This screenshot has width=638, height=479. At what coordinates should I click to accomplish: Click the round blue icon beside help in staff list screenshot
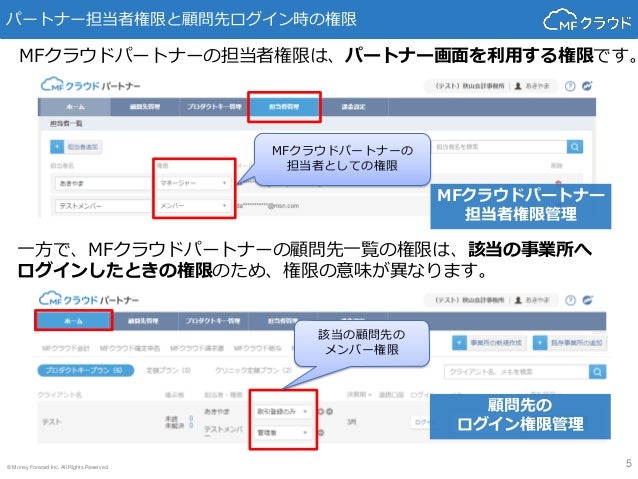click(x=587, y=86)
